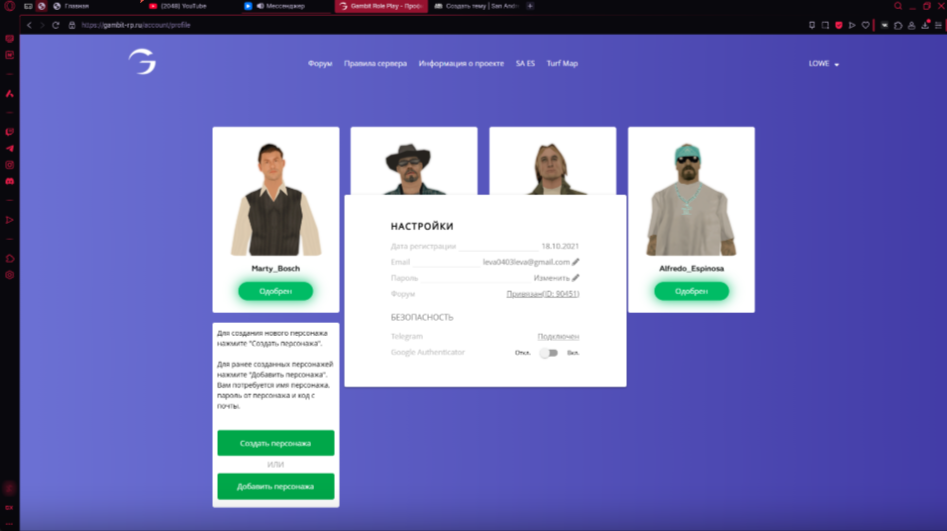Open Telegram in the sidebar
947x531 pixels.
10,148
